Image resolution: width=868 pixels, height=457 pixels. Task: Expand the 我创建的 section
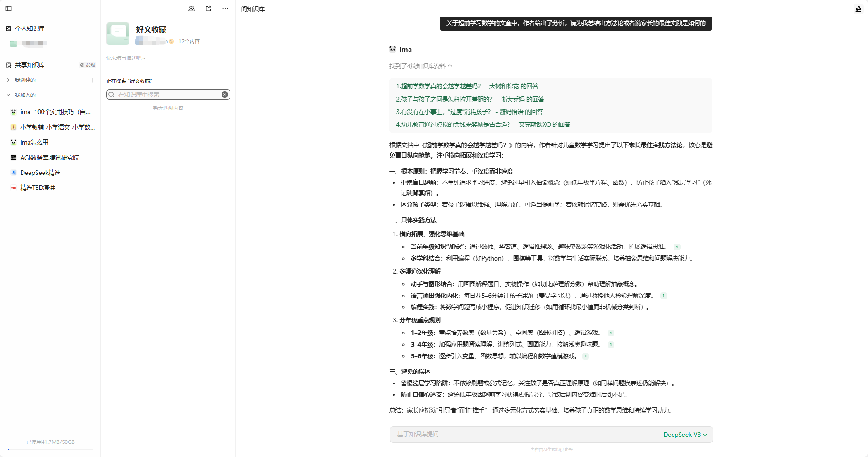(8, 80)
